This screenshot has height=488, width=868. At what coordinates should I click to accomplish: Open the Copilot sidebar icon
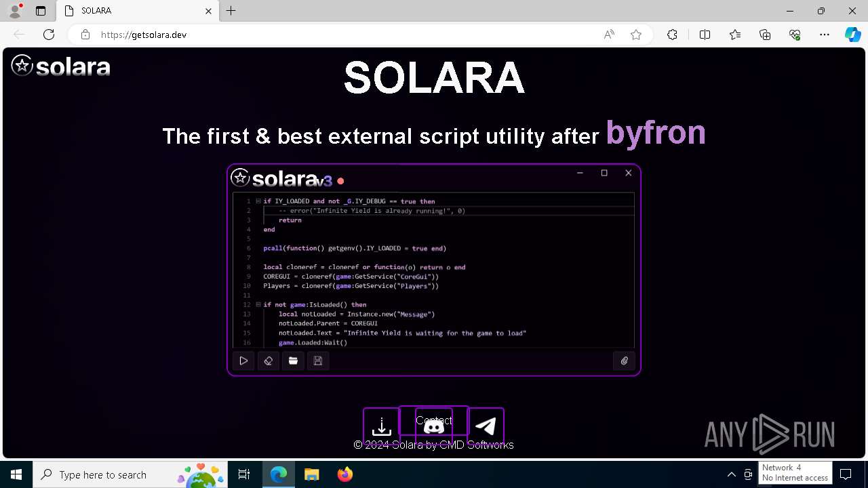pyautogui.click(x=852, y=35)
